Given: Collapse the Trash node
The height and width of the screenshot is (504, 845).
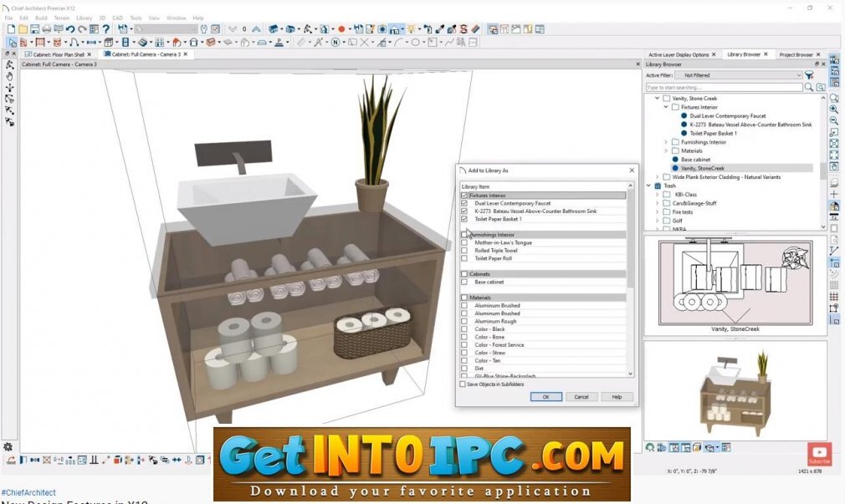Looking at the screenshot, I should (648, 186).
